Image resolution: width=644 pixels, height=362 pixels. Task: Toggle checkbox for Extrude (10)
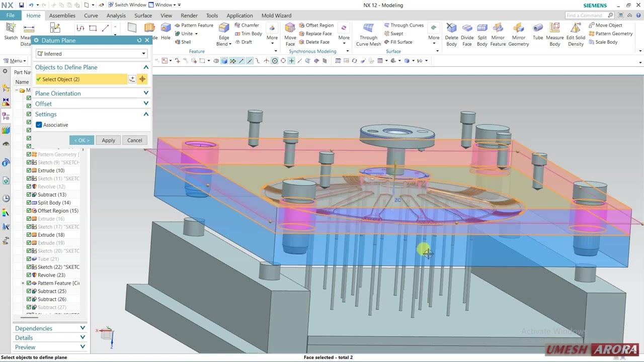(29, 170)
